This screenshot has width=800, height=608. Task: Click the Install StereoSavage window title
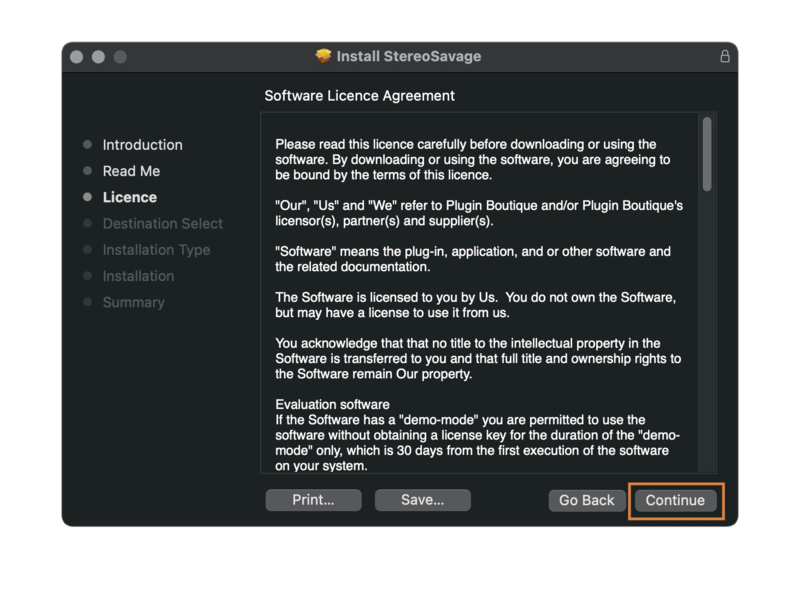408,57
